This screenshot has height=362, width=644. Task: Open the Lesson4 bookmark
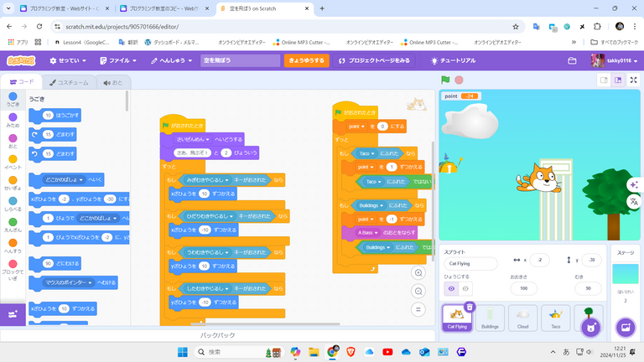click(x=82, y=42)
